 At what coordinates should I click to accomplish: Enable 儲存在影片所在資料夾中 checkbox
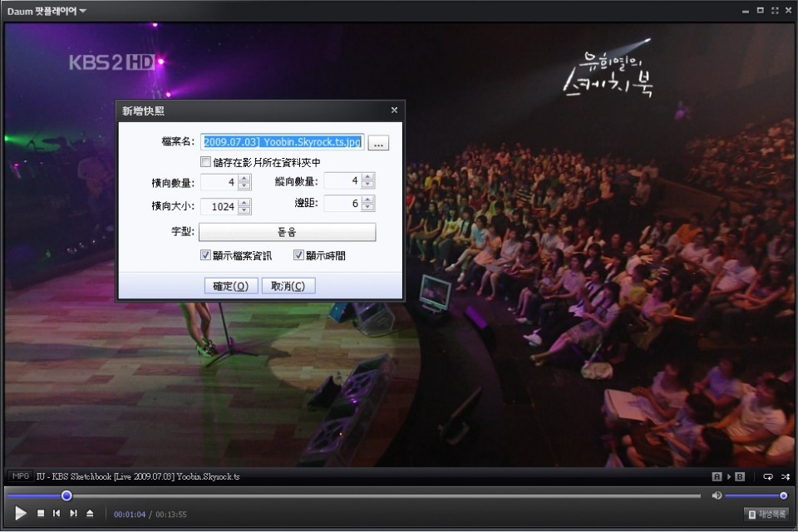[x=205, y=162]
